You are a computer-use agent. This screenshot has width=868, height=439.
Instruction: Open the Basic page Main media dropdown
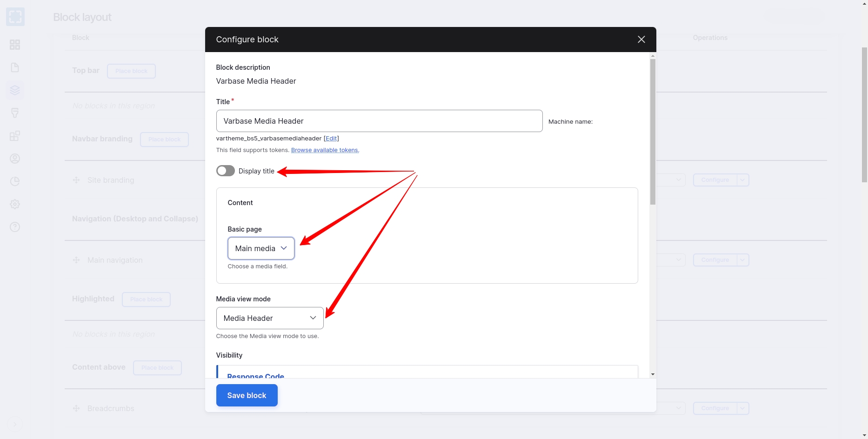261,248
